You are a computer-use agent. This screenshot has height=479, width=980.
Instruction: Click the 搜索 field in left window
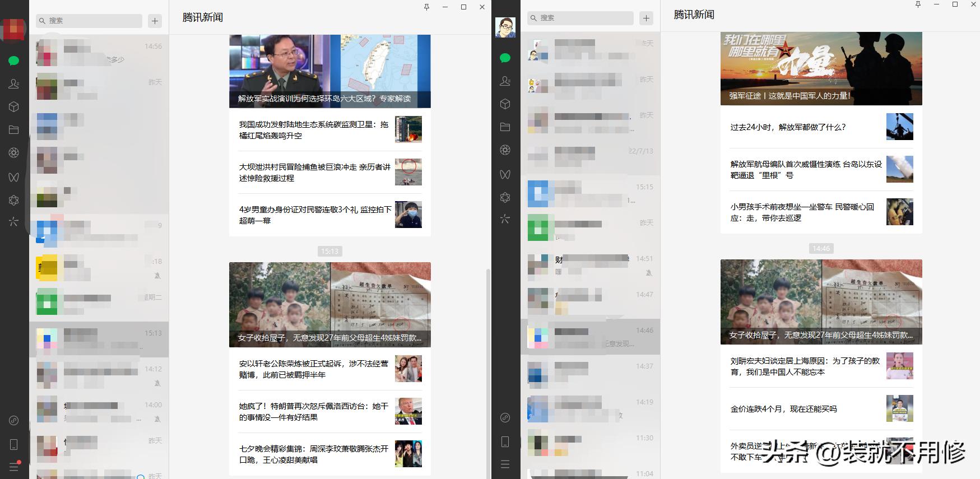click(89, 21)
